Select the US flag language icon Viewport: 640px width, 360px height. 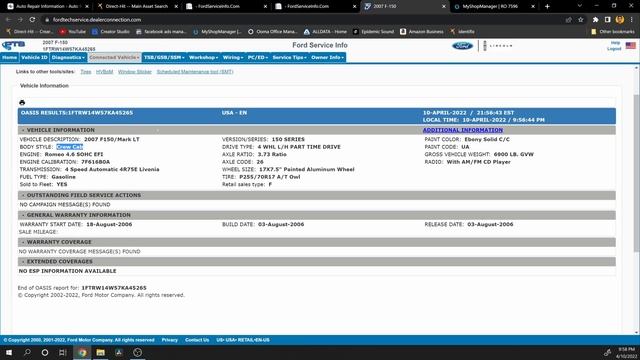(x=631, y=45)
